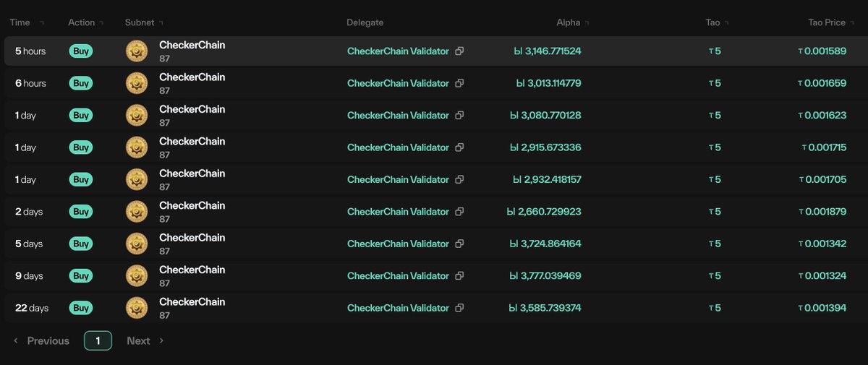The height and width of the screenshot is (365, 868).
Task: Click the CheckerChain coin icon in 0.001715 price row
Action: point(137,147)
